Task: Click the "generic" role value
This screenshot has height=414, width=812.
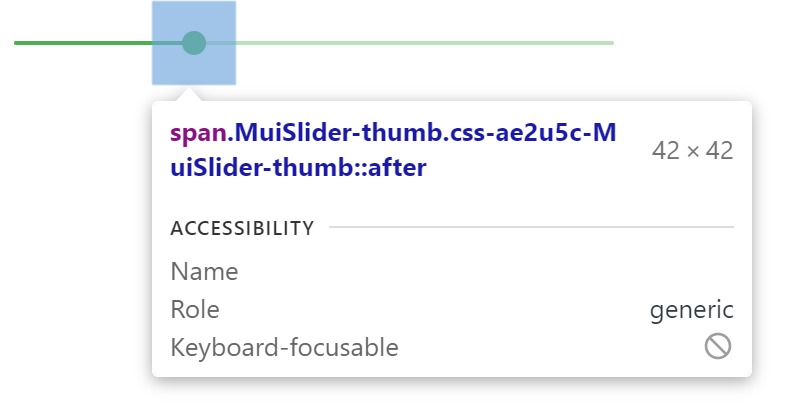Action: (691, 309)
